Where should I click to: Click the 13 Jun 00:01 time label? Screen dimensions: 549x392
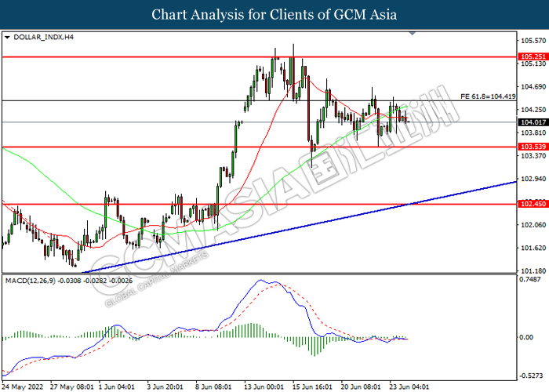[264, 387]
